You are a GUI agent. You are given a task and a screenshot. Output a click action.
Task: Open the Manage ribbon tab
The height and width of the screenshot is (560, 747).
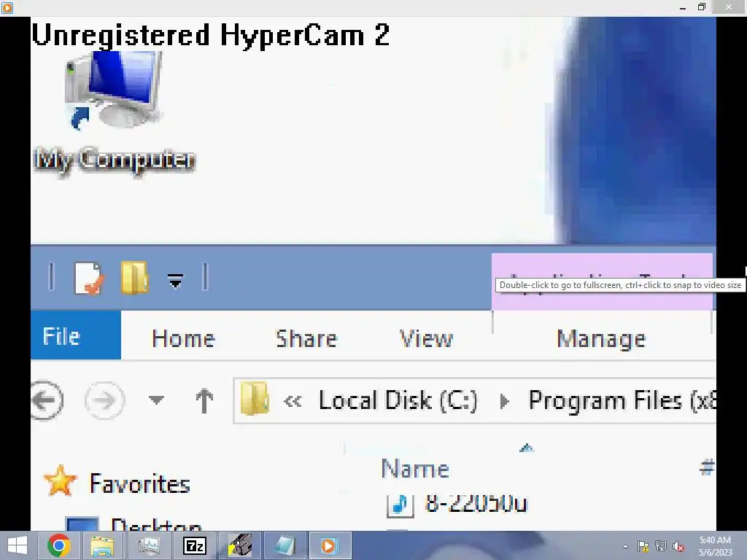(601, 340)
